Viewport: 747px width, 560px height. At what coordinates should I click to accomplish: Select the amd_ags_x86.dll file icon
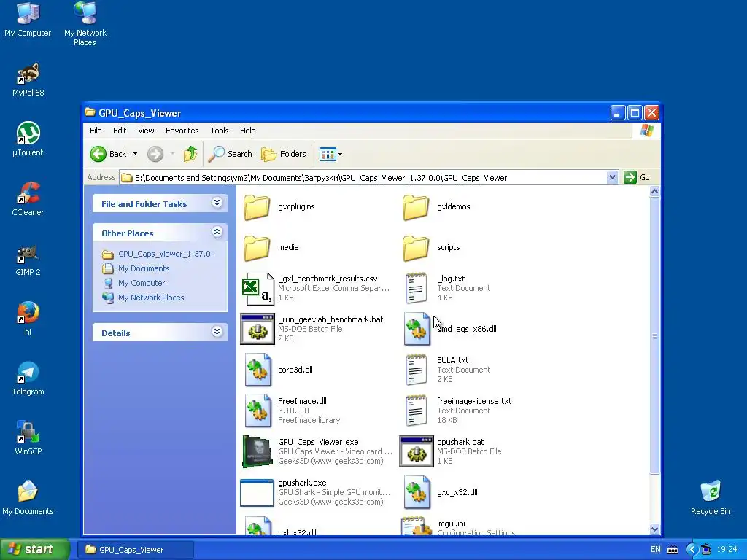[x=417, y=329]
